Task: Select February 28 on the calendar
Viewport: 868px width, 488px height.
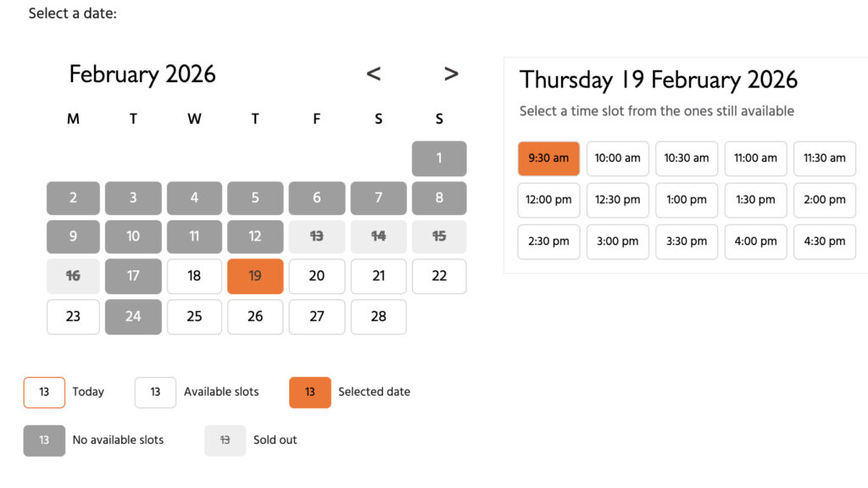Action: (378, 317)
